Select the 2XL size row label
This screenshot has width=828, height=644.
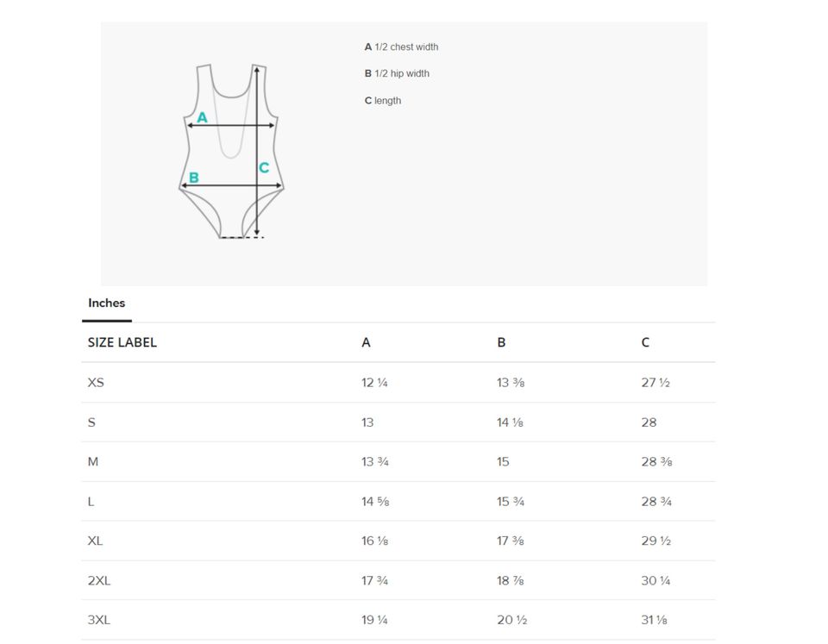coord(99,581)
